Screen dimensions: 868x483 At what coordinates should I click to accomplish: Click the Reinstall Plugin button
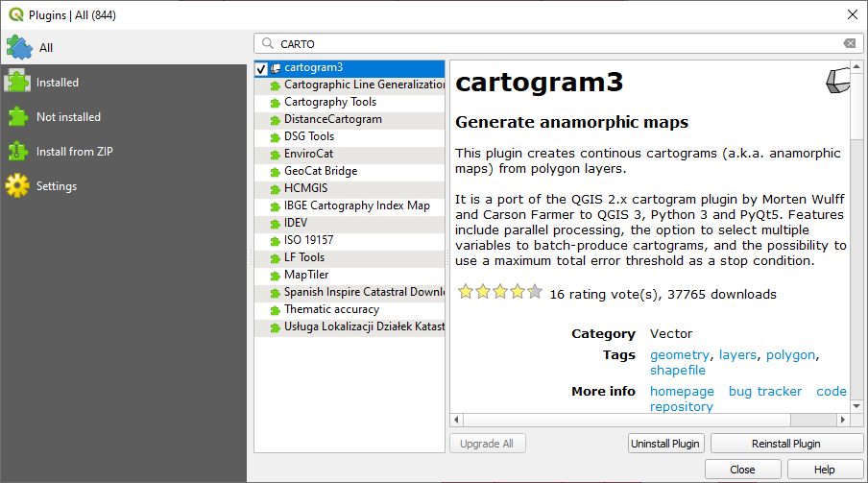click(x=786, y=444)
